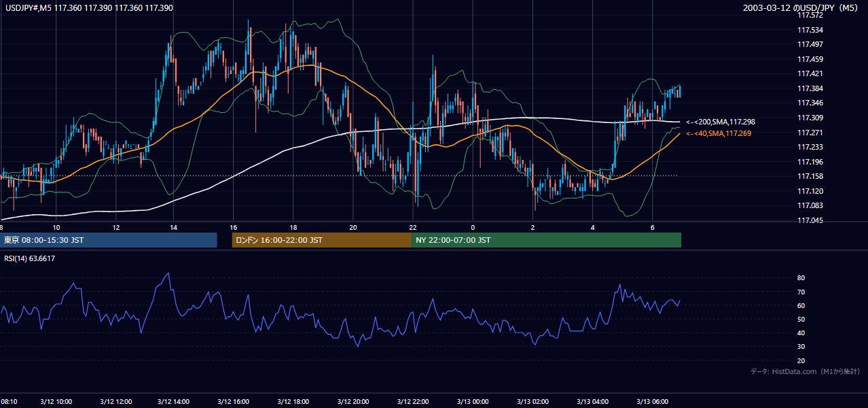The image size is (868, 408).
Task: Click the USDJPY#,M5 price header text
Action: [x=88, y=8]
